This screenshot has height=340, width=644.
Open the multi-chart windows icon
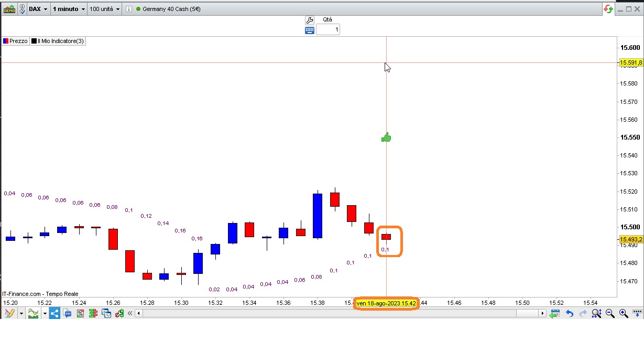coord(107,313)
